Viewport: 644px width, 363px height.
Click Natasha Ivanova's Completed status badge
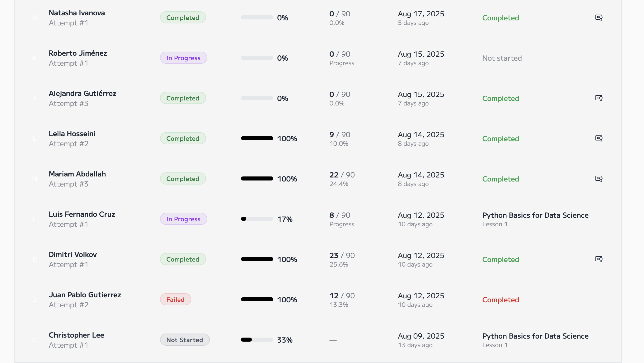[x=183, y=17]
